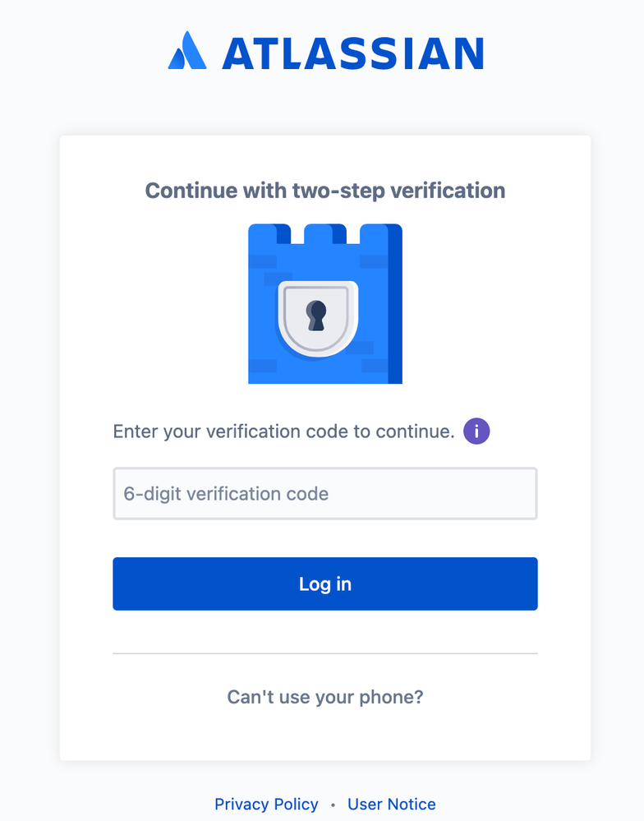Click the ATLASSIAN wordmark text
Image resolution: width=644 pixels, height=821 pixels.
point(353,53)
